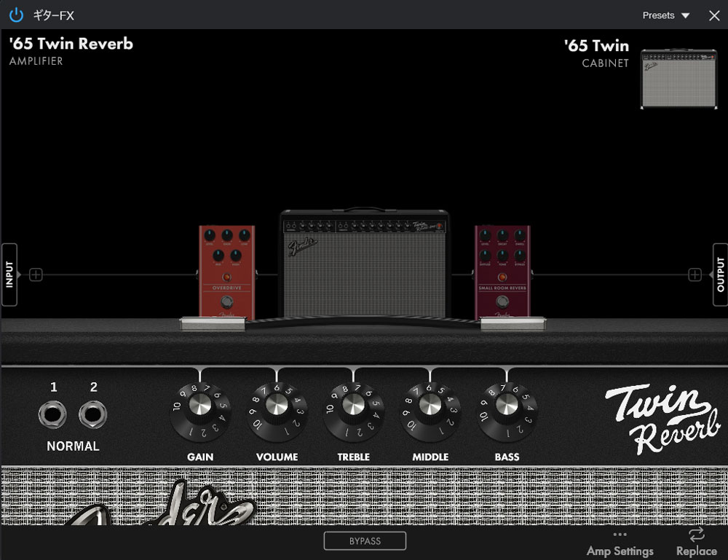The height and width of the screenshot is (560, 728).
Task: Select the Twin Reverb amp in chain
Action: 365,264
